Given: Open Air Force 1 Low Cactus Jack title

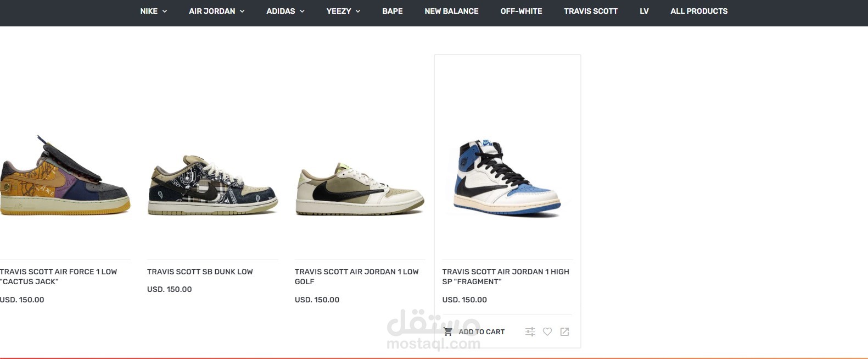Looking at the screenshot, I should [x=58, y=277].
